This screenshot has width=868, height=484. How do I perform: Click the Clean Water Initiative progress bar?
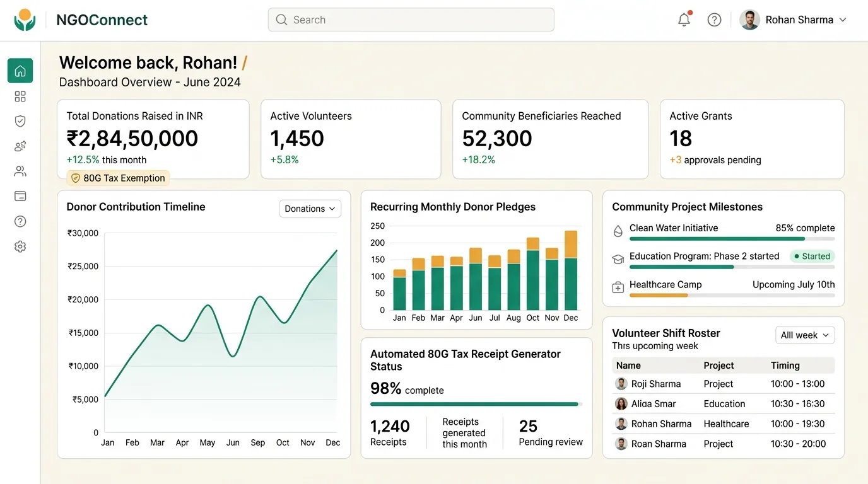[x=732, y=239]
